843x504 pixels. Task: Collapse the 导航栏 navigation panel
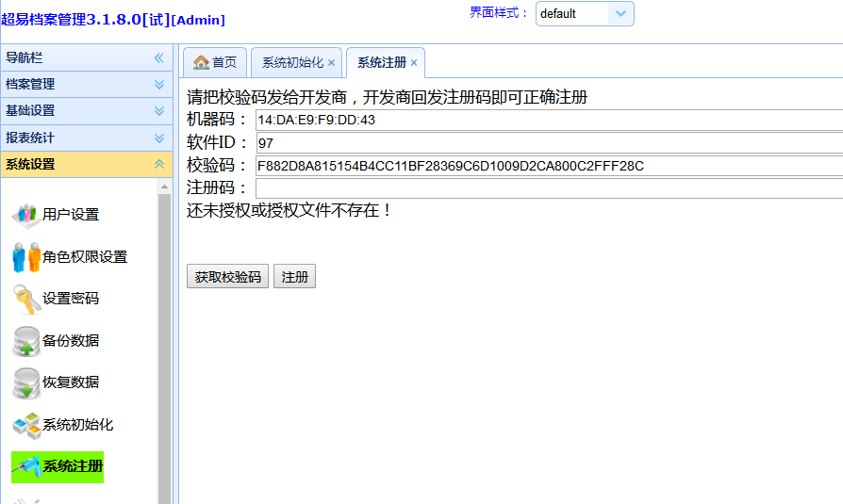[159, 57]
